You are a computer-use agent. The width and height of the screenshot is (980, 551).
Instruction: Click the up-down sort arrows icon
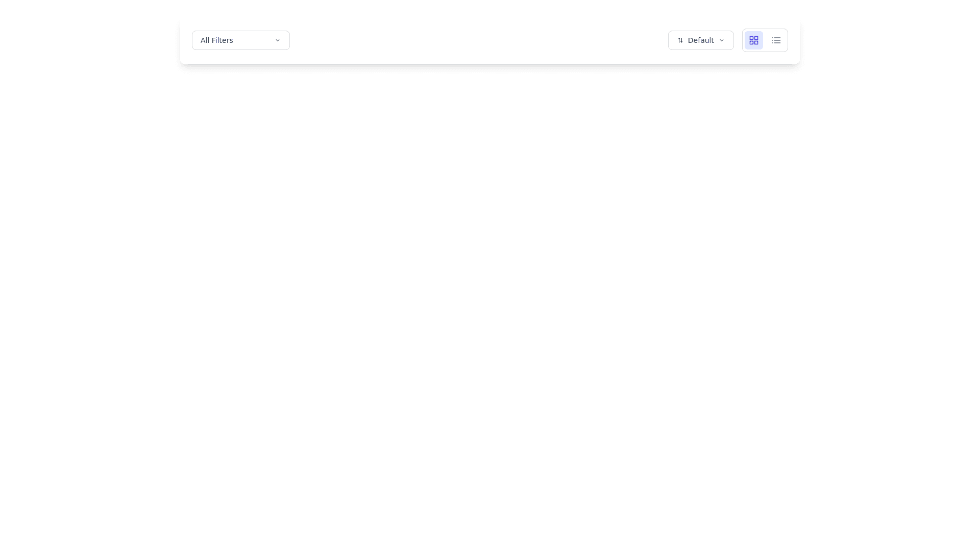(680, 40)
